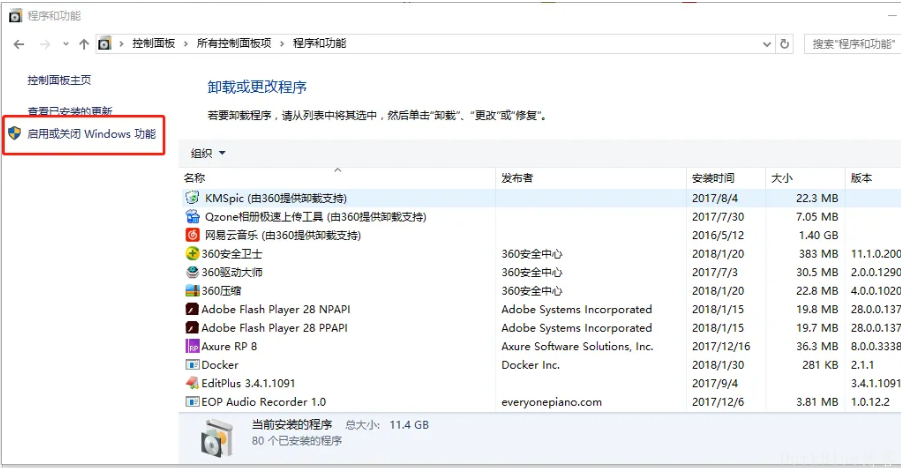Select KMSpic (由360提供卸载支持) entry

pyautogui.click(x=276, y=198)
